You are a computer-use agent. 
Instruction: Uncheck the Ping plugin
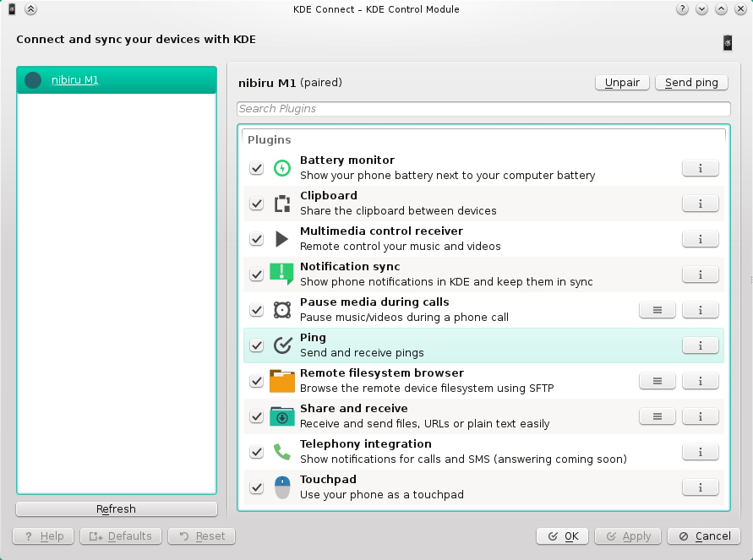(256, 345)
